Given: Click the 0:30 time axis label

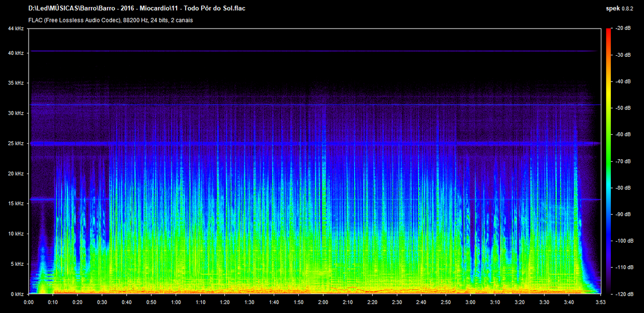Looking at the screenshot, I should 102,302.
